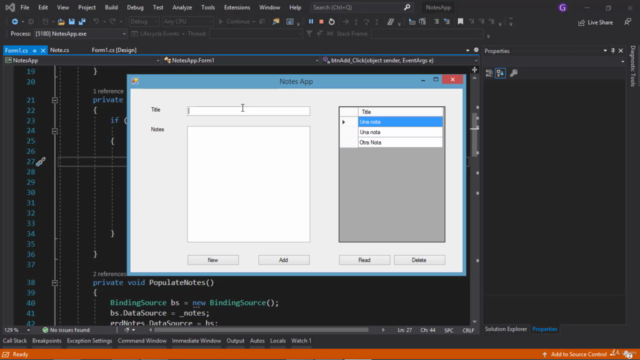Pin the Properties panel with auto-hide icon
640x360 pixels.
coord(613,51)
